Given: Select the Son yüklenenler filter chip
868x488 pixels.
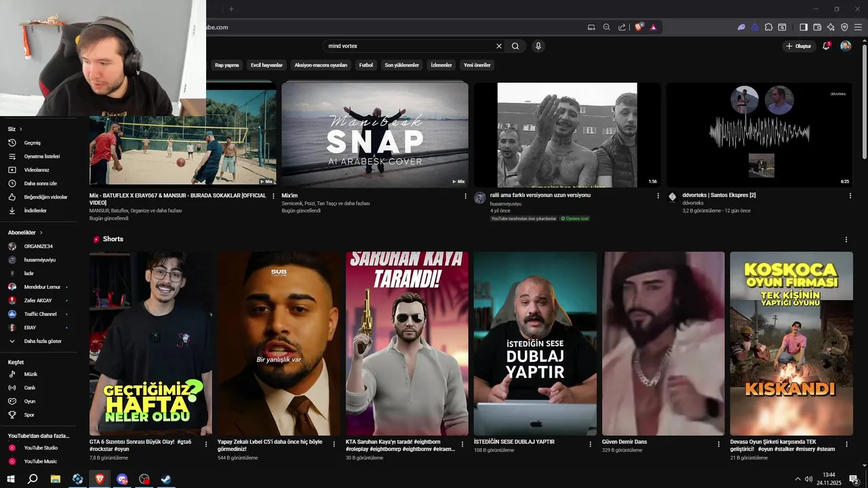Looking at the screenshot, I should pyautogui.click(x=403, y=65).
